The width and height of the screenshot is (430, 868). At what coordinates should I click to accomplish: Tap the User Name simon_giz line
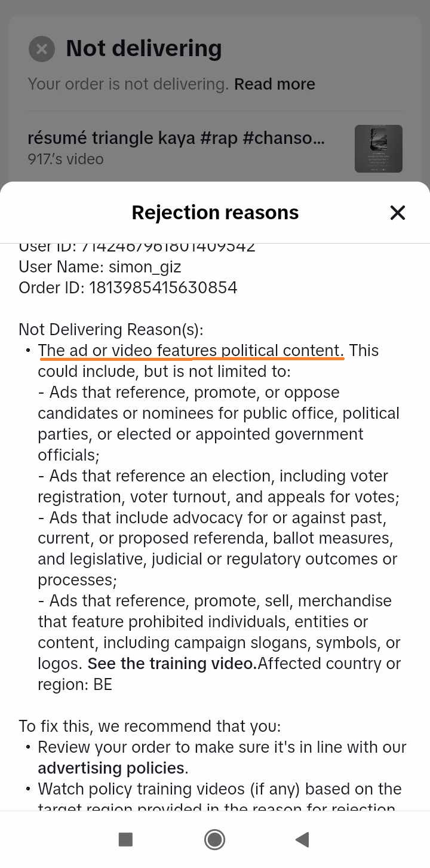pos(100,266)
